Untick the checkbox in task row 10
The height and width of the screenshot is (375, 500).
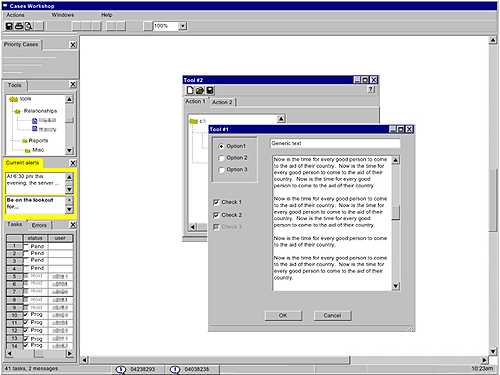(26, 314)
